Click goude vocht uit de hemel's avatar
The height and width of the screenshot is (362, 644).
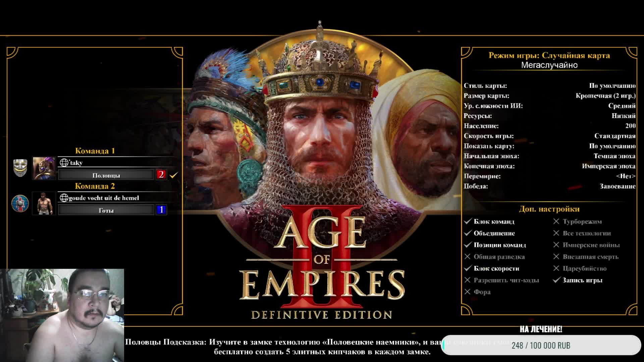point(44,203)
